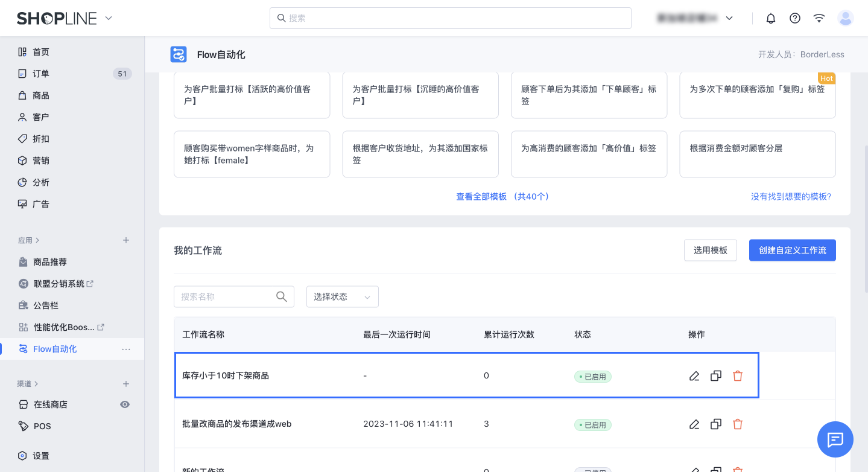Click the notification bell icon

[x=770, y=18]
